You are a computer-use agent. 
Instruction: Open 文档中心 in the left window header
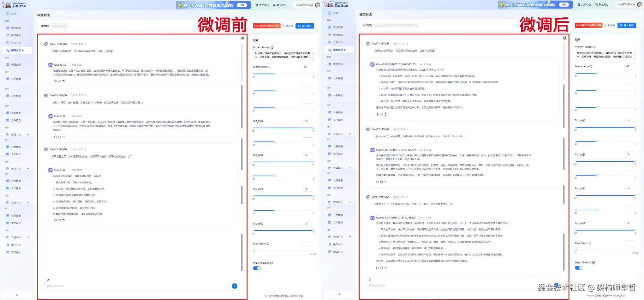pos(262,5)
